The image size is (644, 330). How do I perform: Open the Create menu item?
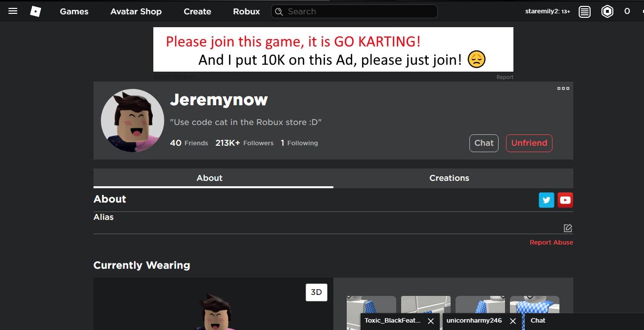coord(197,11)
